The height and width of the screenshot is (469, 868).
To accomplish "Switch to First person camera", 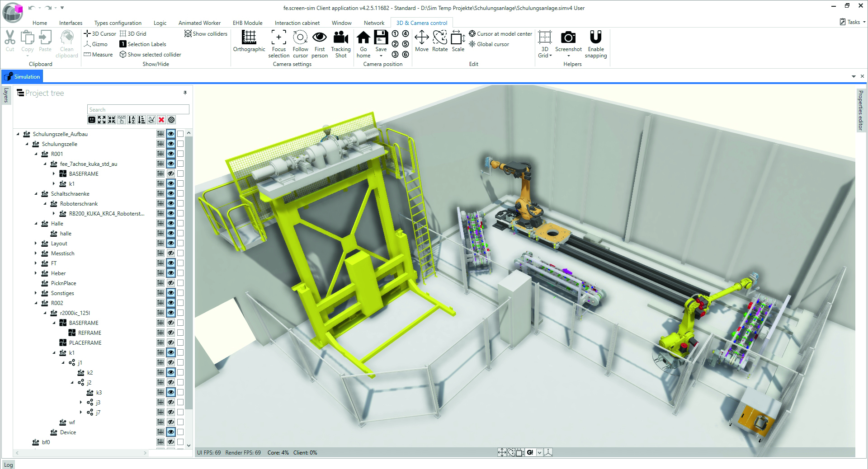I will point(320,43).
